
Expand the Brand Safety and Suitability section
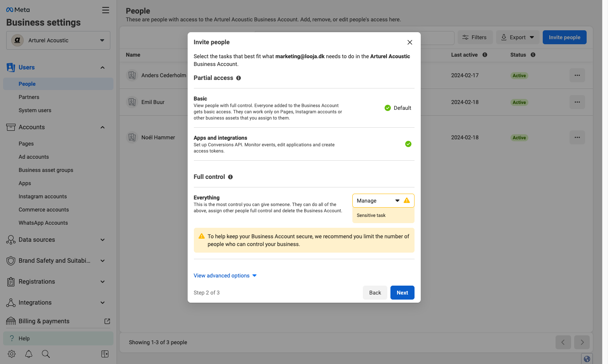103,261
